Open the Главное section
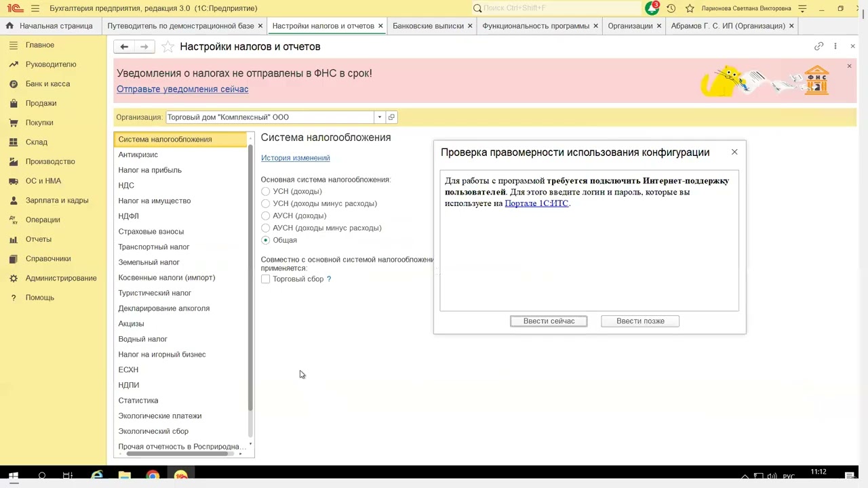This screenshot has width=868, height=488. pos(40,45)
